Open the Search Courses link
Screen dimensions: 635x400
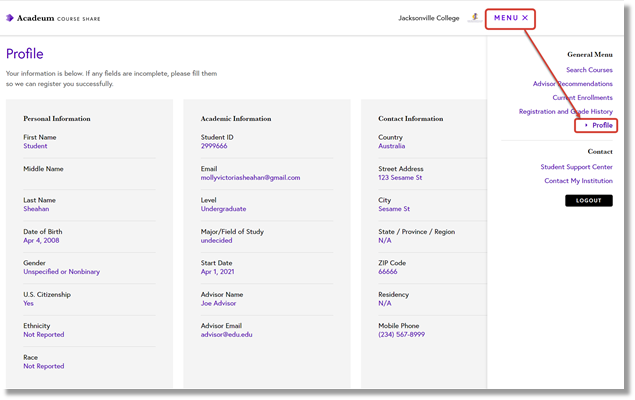point(589,70)
